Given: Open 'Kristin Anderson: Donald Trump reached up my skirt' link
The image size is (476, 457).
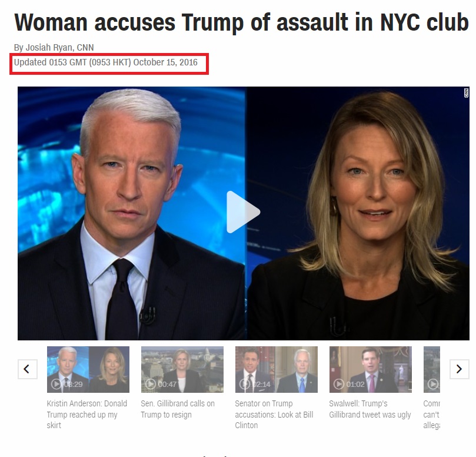Looking at the screenshot, I should (x=87, y=415).
